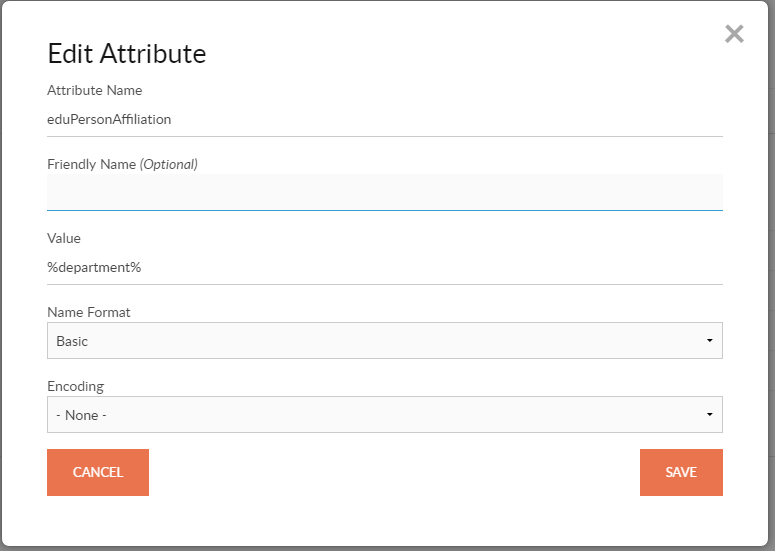
Task: Click the Edit Attribute dialog title
Action: pyautogui.click(x=127, y=53)
